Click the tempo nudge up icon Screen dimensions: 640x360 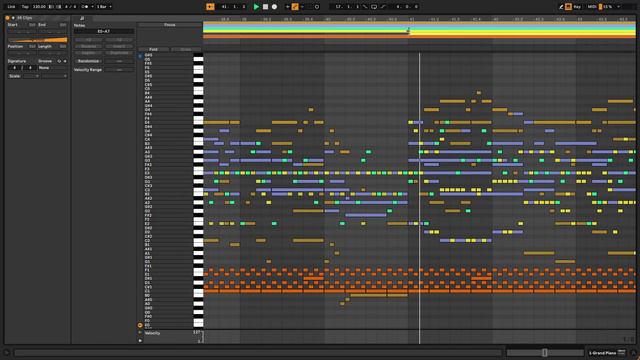coord(58,7)
